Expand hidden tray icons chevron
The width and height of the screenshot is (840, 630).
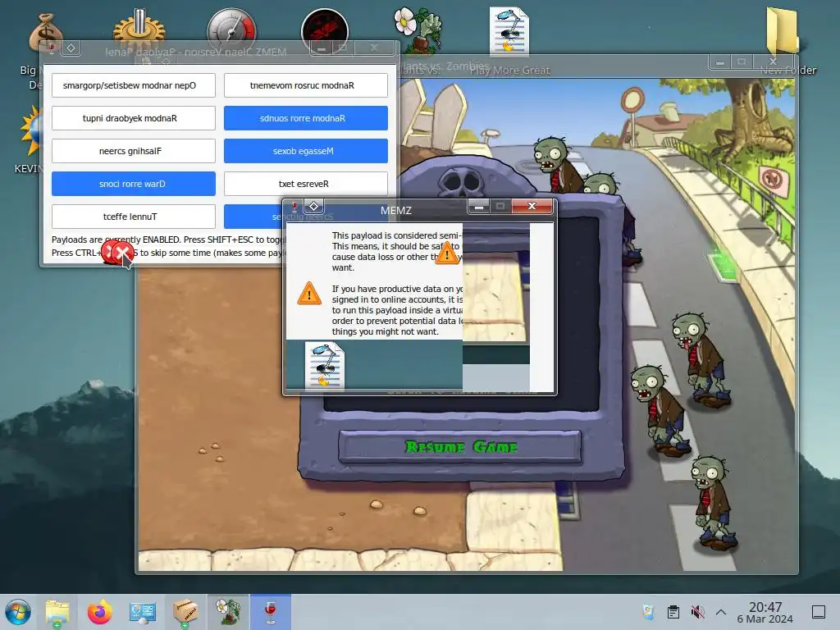click(721, 612)
